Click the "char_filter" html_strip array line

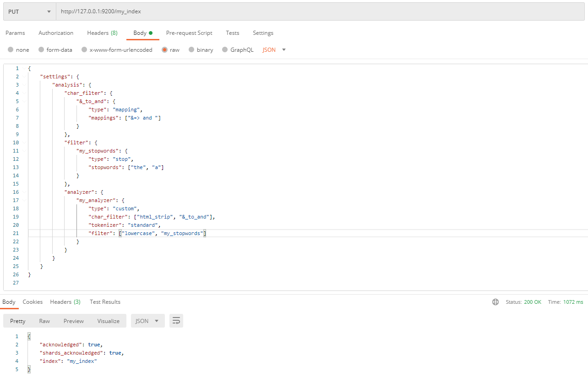click(x=152, y=217)
